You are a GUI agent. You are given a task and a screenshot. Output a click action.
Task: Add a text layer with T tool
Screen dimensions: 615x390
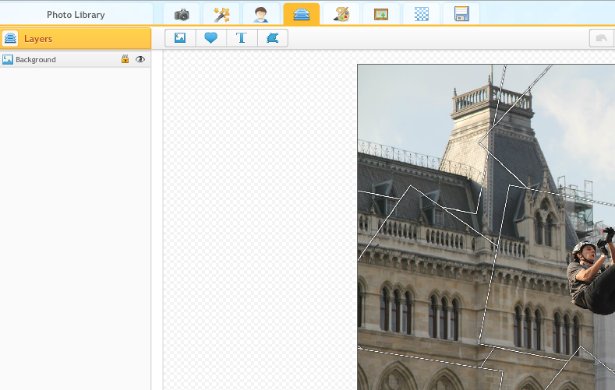tap(242, 38)
